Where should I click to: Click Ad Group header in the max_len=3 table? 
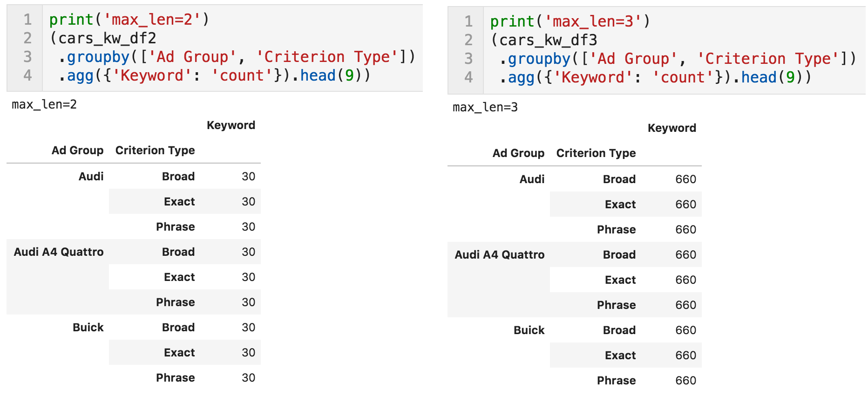point(519,153)
